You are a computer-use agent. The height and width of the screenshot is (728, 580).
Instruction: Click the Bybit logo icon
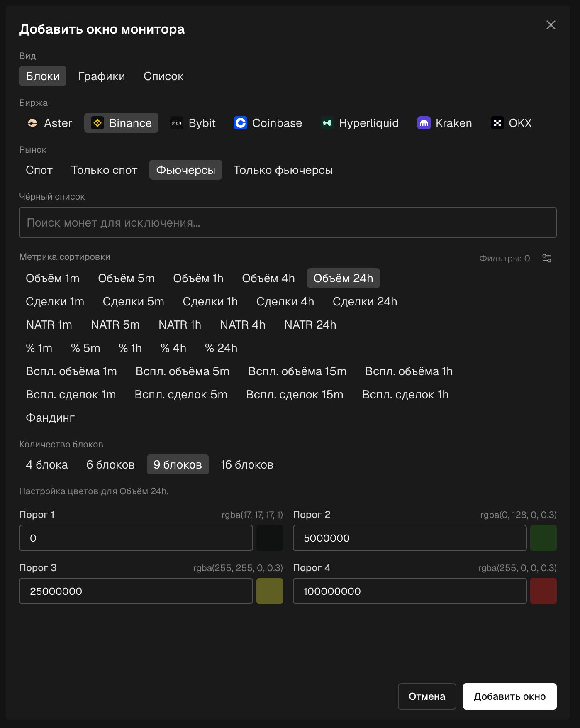coord(177,123)
